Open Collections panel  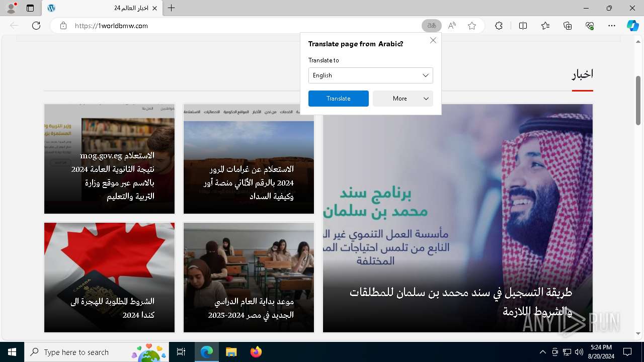pos(568,26)
